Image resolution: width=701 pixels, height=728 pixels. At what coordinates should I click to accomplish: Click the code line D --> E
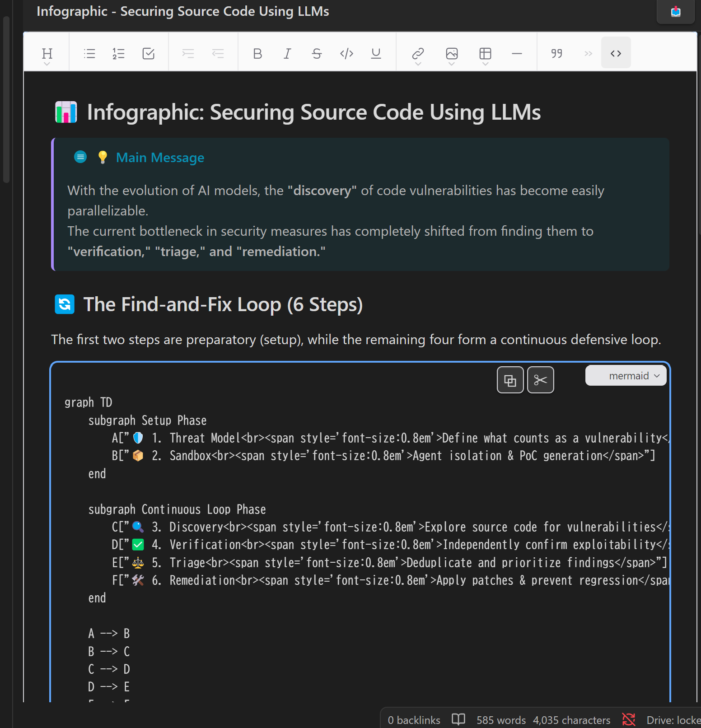coord(109,687)
